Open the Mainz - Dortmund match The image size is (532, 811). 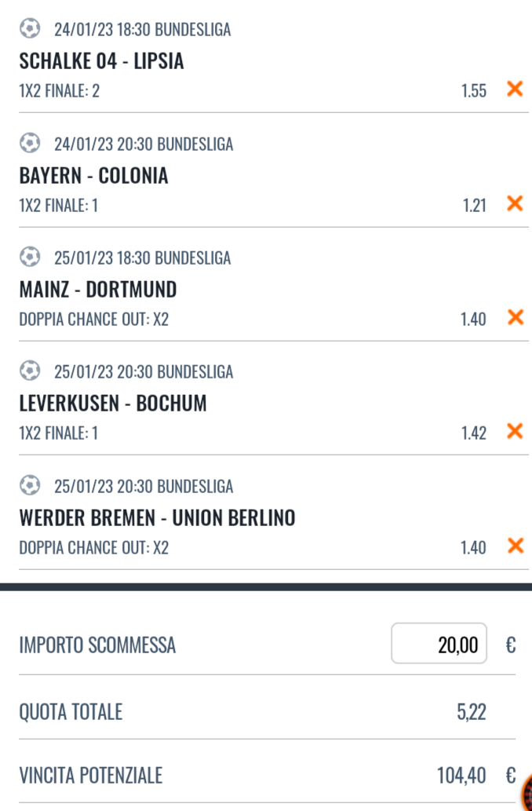[x=98, y=290]
